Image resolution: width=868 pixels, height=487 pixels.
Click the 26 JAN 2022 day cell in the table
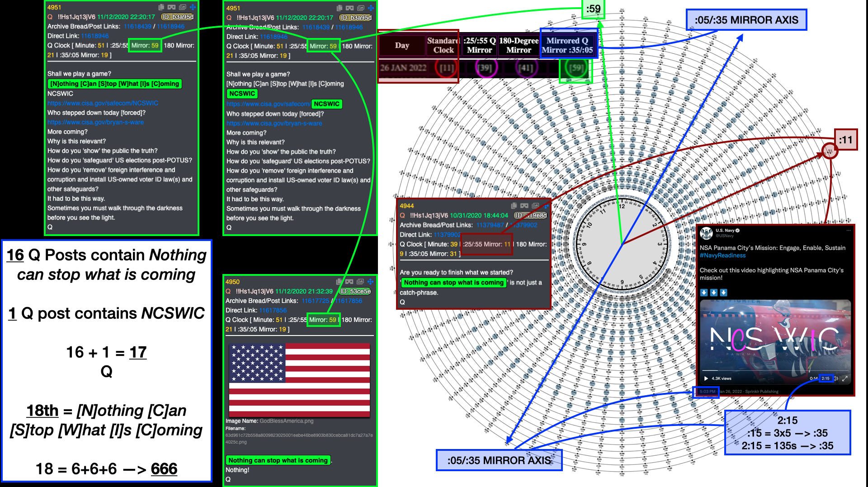click(403, 68)
